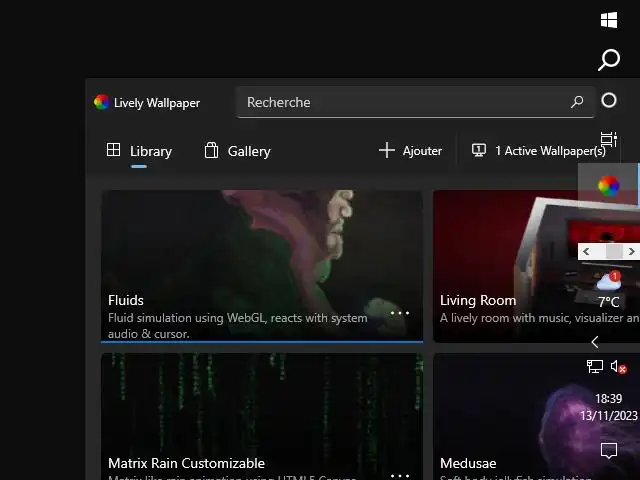Click the Ajouter button

point(410,151)
